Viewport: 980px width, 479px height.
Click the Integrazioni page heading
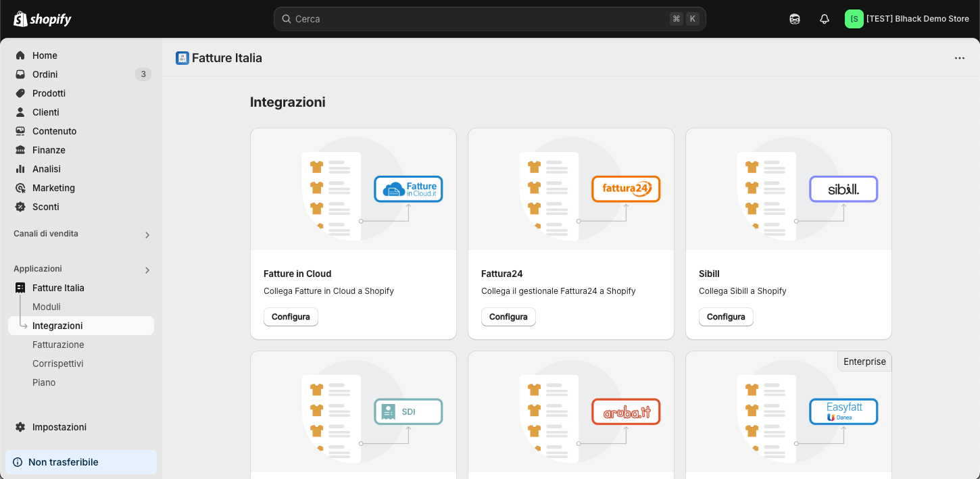click(288, 102)
